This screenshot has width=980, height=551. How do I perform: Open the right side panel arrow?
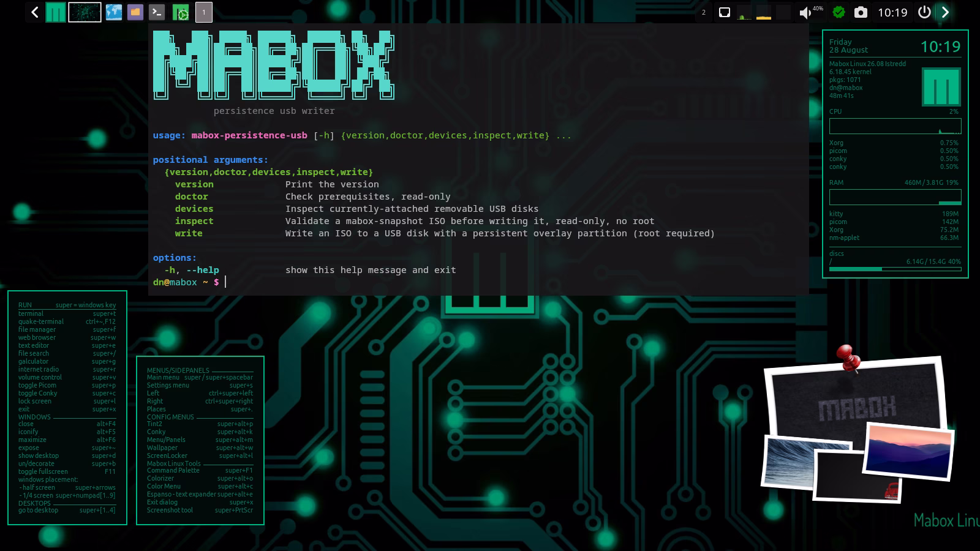click(945, 12)
